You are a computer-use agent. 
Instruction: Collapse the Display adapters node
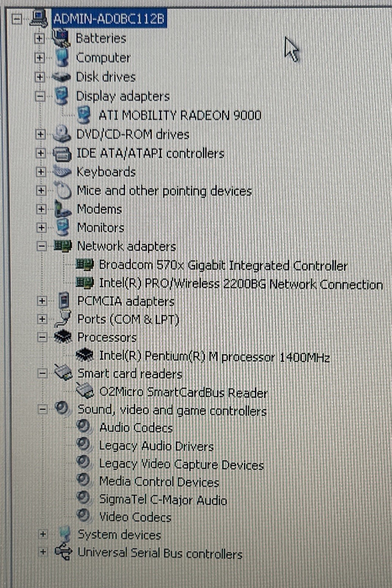(x=40, y=96)
